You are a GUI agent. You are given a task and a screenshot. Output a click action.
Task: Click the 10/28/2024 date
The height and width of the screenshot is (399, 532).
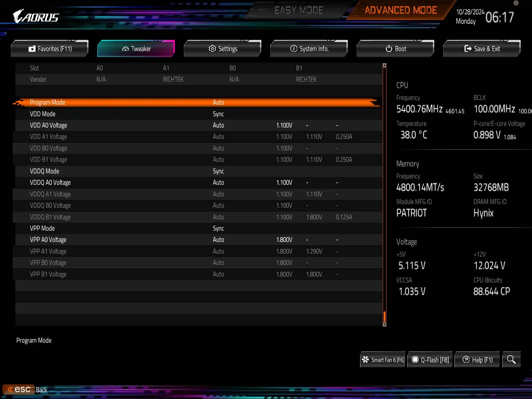(x=470, y=12)
